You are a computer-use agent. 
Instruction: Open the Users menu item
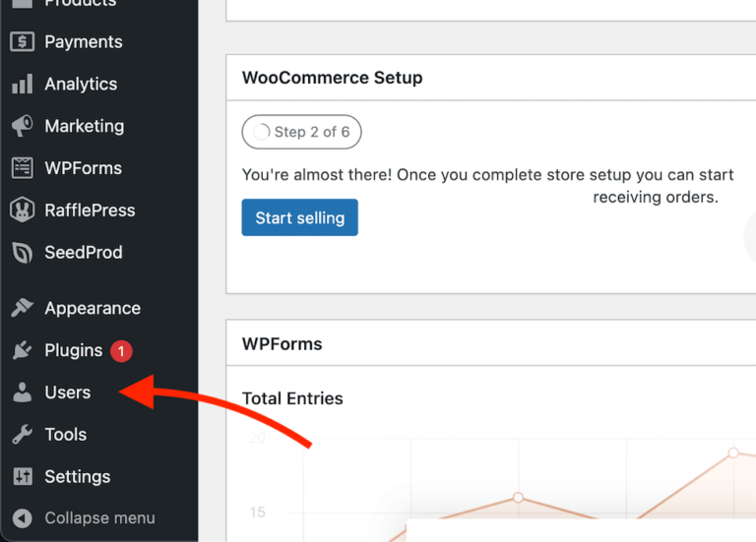coord(67,392)
